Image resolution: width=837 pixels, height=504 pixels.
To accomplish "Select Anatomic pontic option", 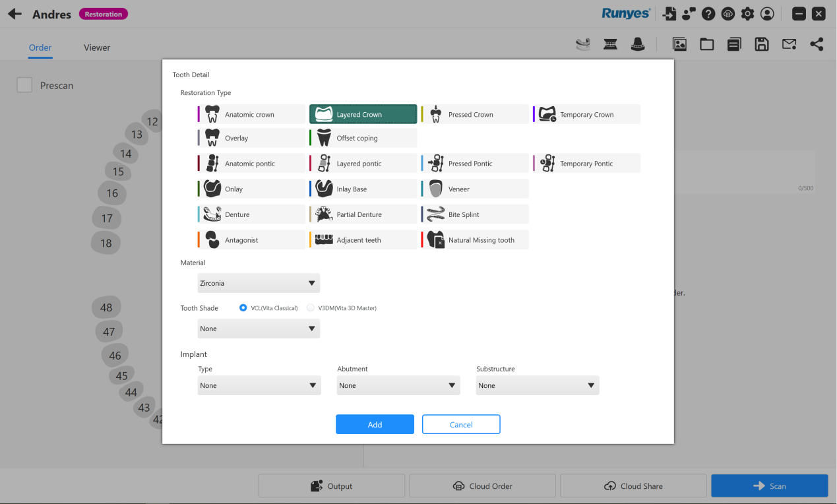I will click(251, 164).
